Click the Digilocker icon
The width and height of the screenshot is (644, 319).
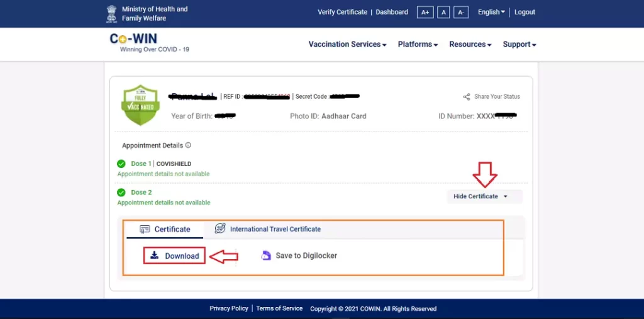266,255
